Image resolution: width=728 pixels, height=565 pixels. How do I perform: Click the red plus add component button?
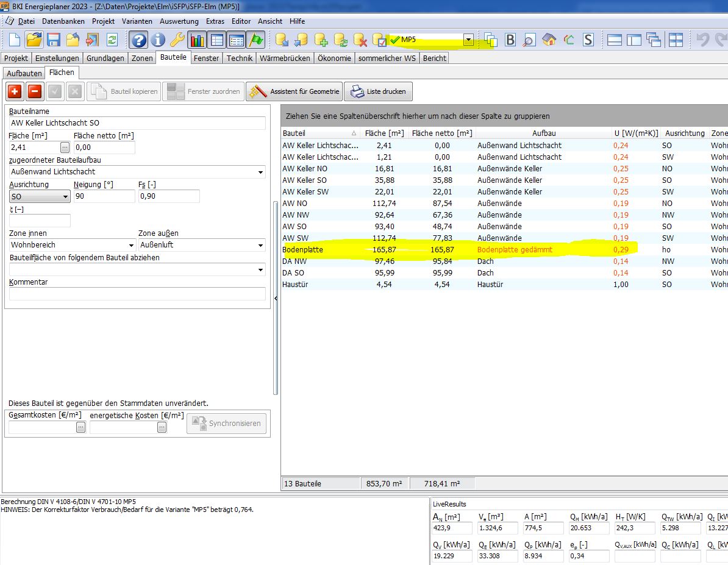coord(15,91)
